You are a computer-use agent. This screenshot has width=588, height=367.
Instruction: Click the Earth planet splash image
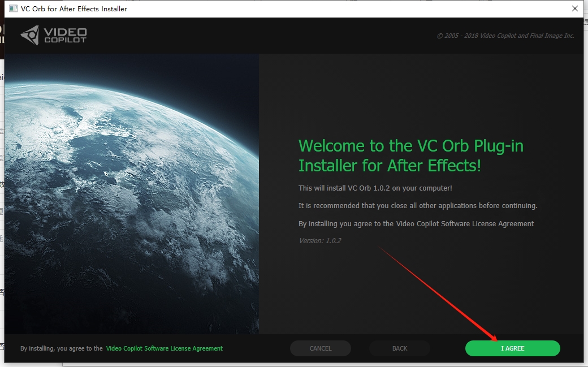(132, 193)
